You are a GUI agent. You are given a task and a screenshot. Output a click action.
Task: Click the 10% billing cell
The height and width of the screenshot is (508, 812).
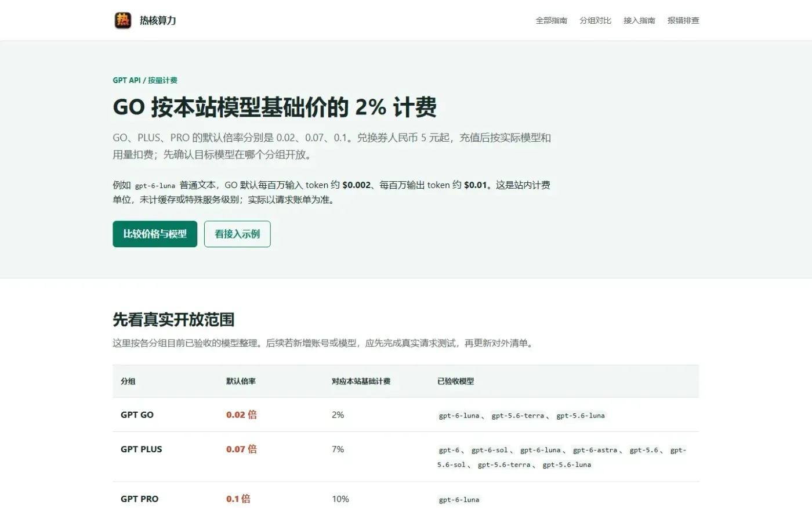click(x=340, y=499)
